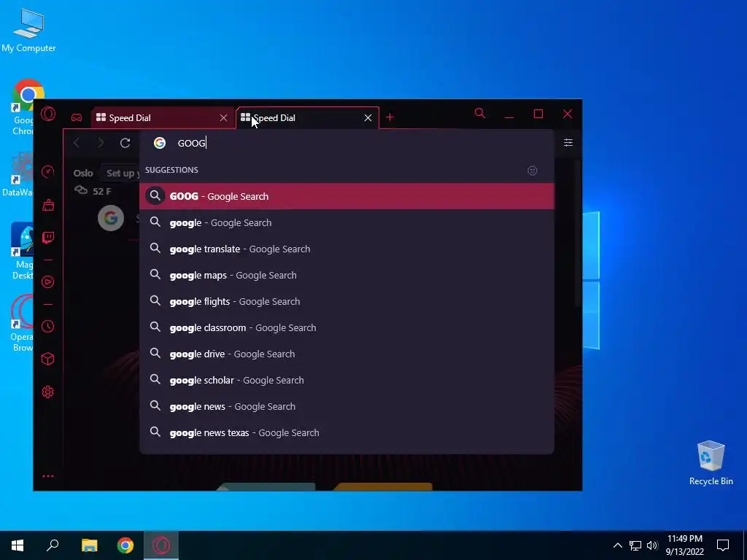The height and width of the screenshot is (560, 747).
Task: Open sidebar setup three-dots icon
Action: [48, 476]
